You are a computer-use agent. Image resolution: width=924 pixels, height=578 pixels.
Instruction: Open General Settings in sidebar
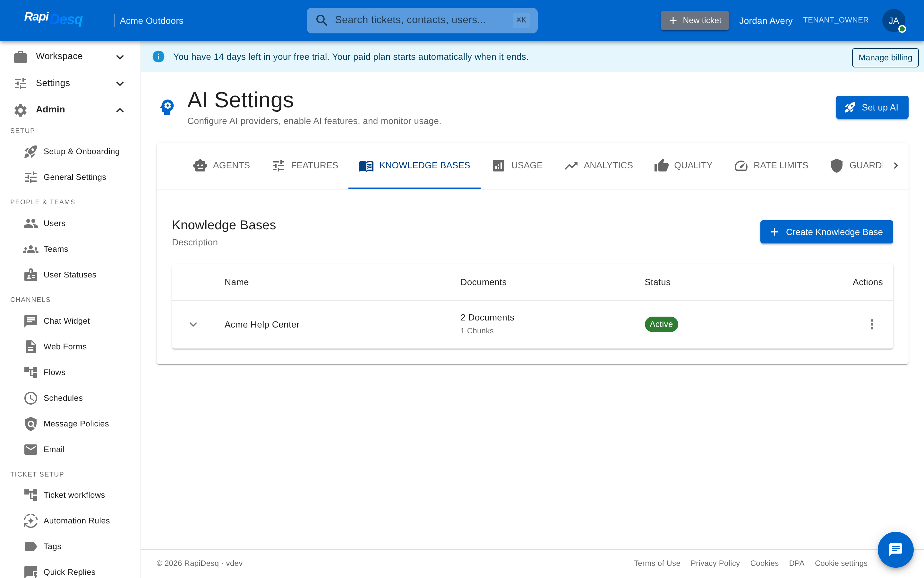[70, 177]
